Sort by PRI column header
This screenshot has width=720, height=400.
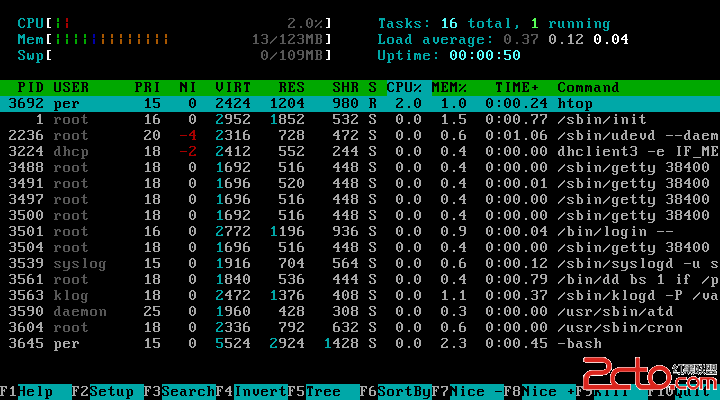pyautogui.click(x=147, y=87)
